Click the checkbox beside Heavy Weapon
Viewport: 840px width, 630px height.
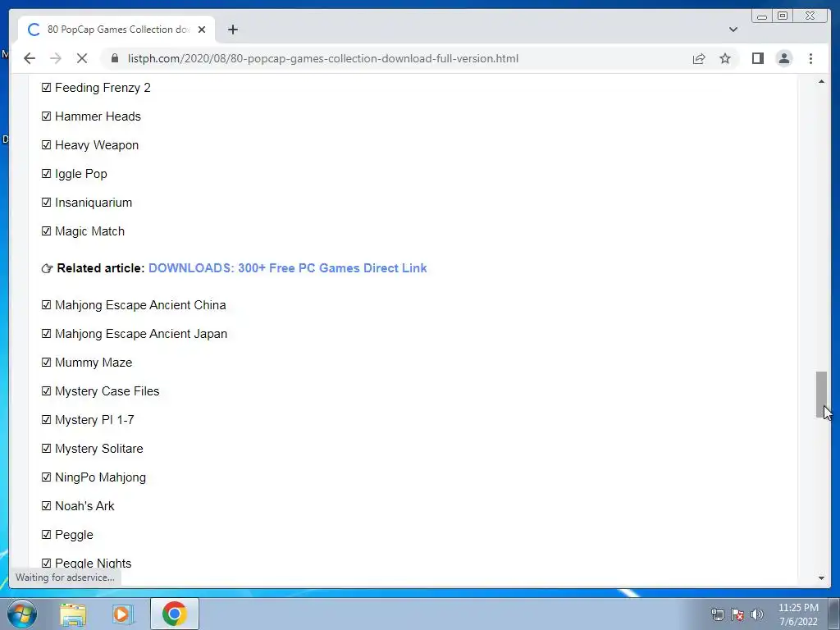46,144
